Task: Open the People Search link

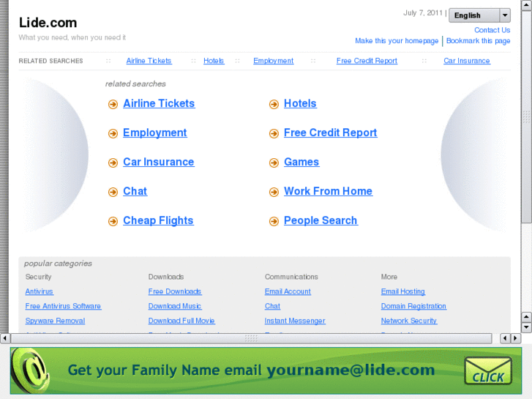Action: [x=321, y=220]
